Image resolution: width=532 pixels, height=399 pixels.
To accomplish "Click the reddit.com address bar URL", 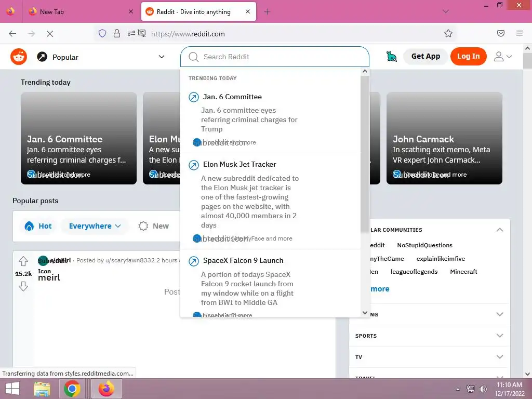I will (188, 34).
